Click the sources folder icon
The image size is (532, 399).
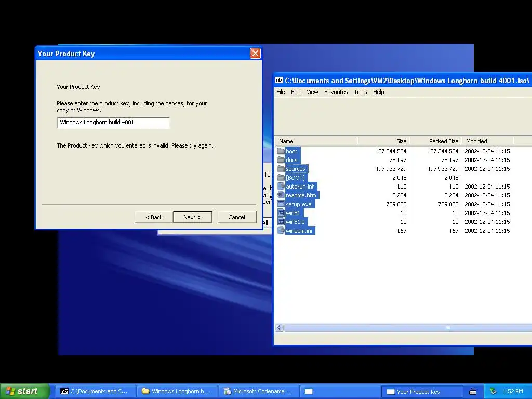281,169
